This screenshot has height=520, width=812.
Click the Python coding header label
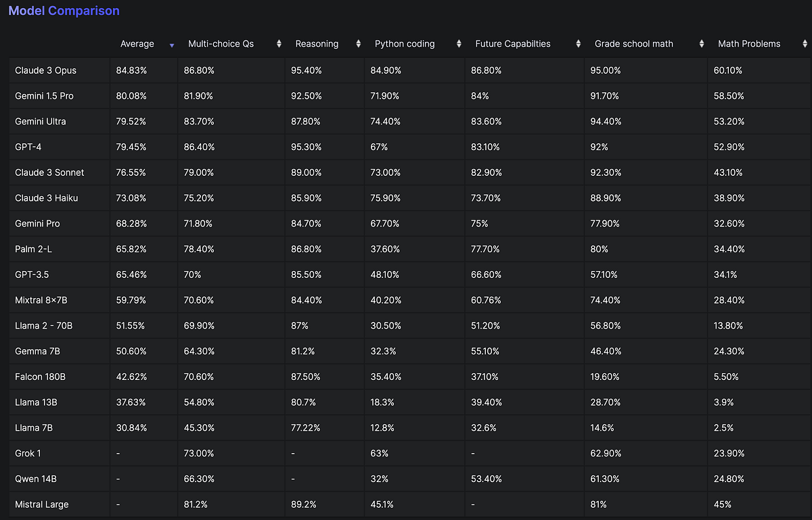(x=405, y=44)
